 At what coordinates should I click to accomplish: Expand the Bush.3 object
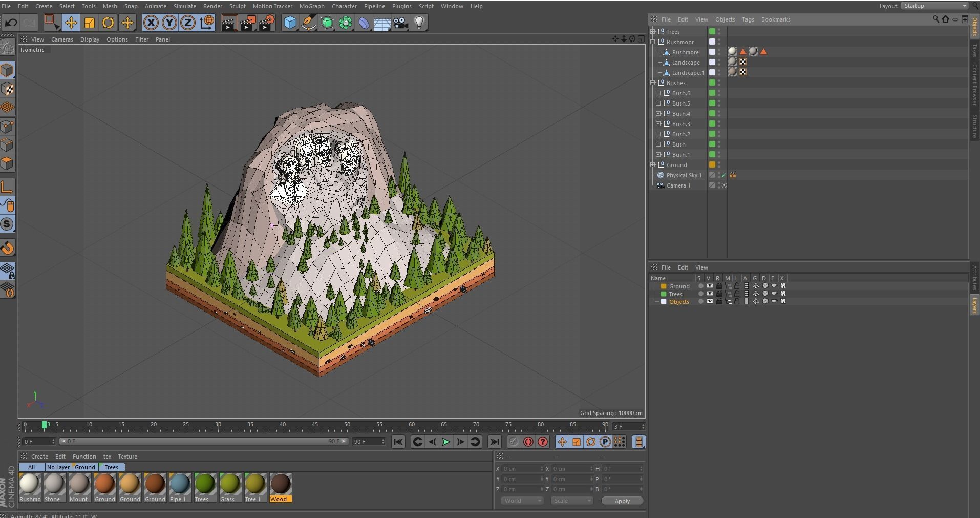(658, 123)
